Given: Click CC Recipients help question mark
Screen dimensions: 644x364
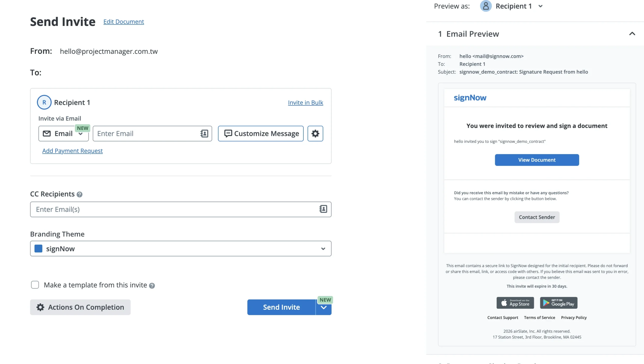Looking at the screenshot, I should pos(79,194).
